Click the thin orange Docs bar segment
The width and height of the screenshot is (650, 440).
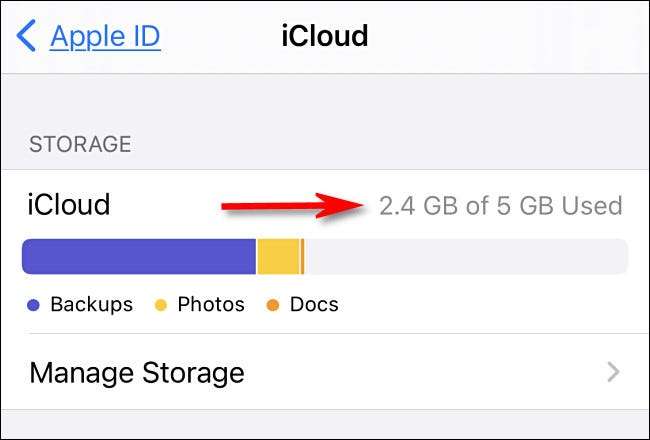click(x=302, y=256)
